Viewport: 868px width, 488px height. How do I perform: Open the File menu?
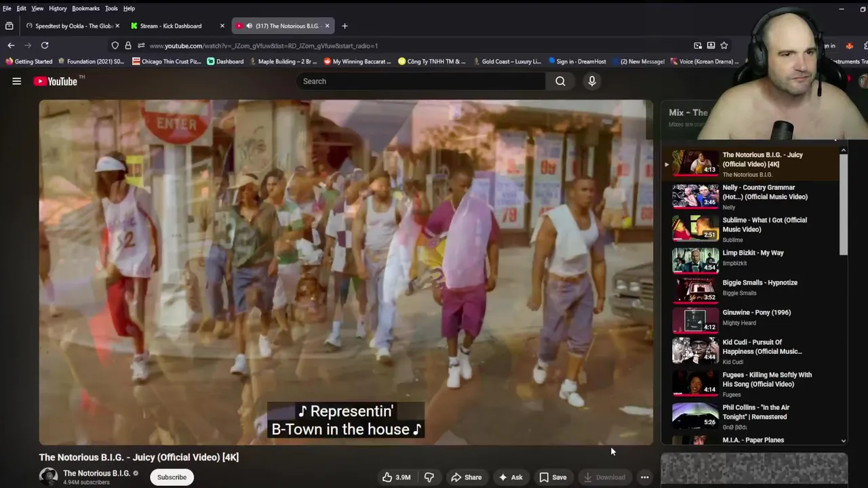pyautogui.click(x=7, y=8)
